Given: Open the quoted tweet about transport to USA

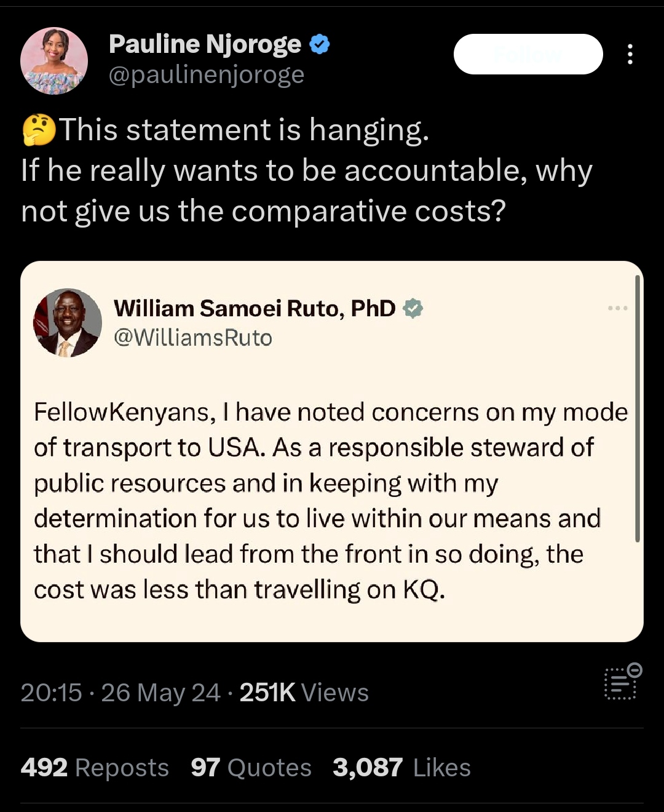Looking at the screenshot, I should point(331,500).
